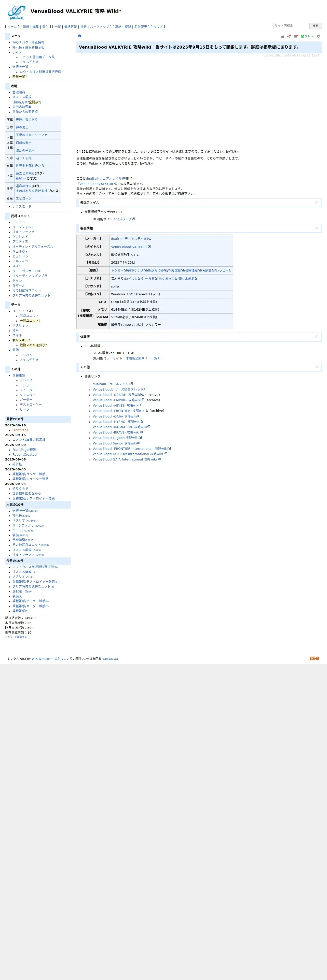Click 凍結 in top menu
Image resolution: width=327 pixels, height=980 pixels.
click(x=118, y=27)
